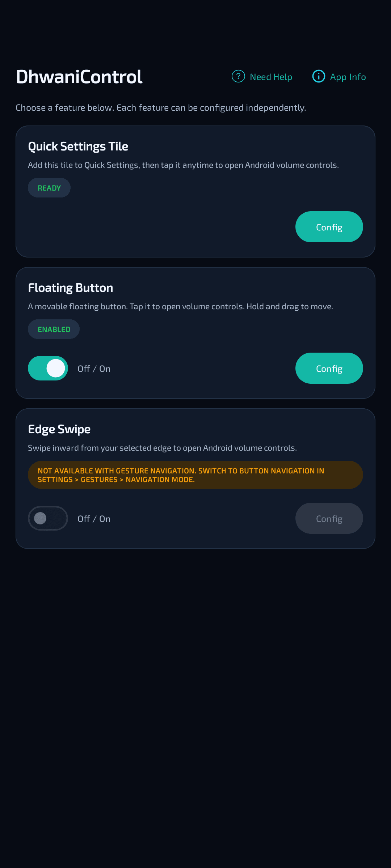Select the Quick Settings Tile heading
The image size is (391, 868).
pyautogui.click(x=78, y=146)
